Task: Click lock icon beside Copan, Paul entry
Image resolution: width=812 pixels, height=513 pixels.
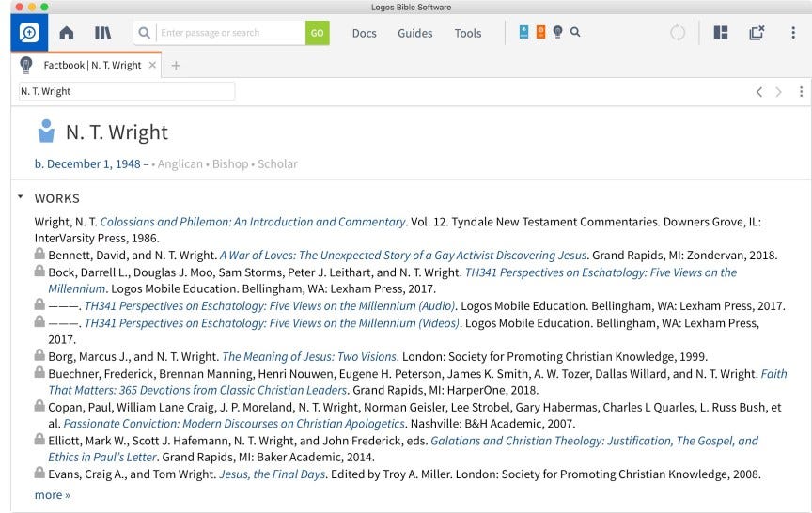Action: pos(39,405)
